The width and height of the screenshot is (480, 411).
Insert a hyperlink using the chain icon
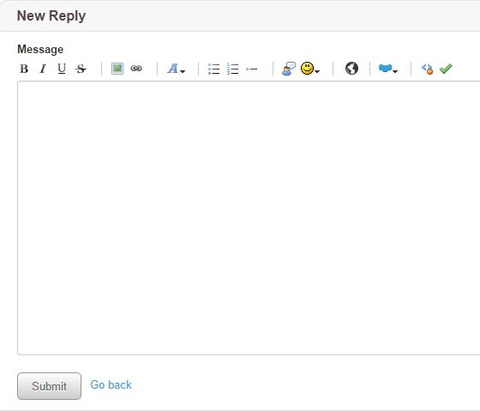pyautogui.click(x=136, y=69)
